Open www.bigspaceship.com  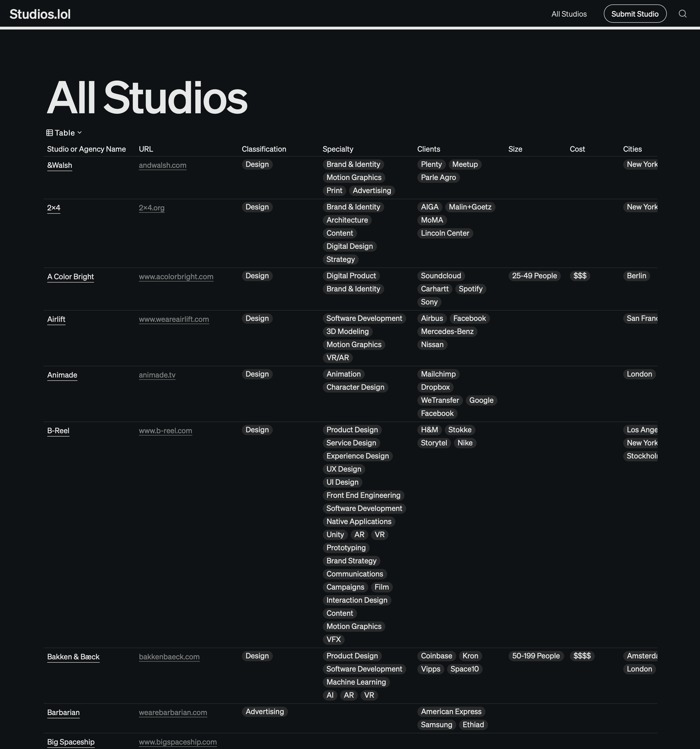point(178,742)
